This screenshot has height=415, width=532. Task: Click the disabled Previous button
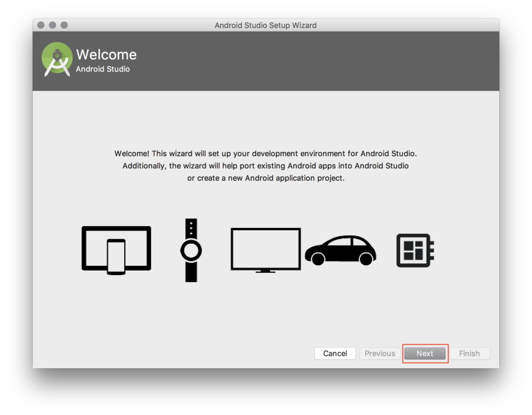[380, 354]
